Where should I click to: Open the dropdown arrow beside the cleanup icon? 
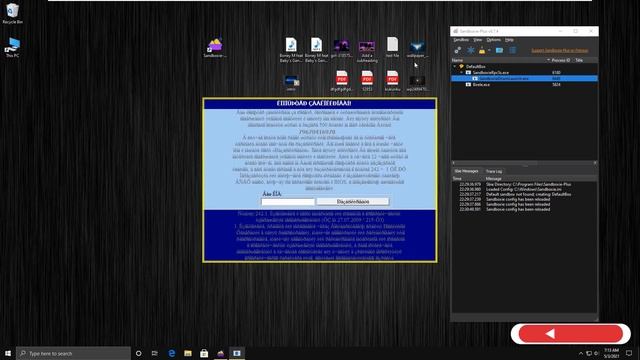[x=489, y=51]
